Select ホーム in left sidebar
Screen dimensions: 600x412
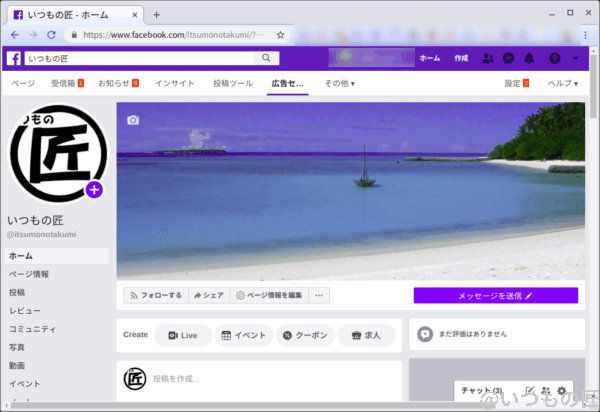(x=57, y=256)
